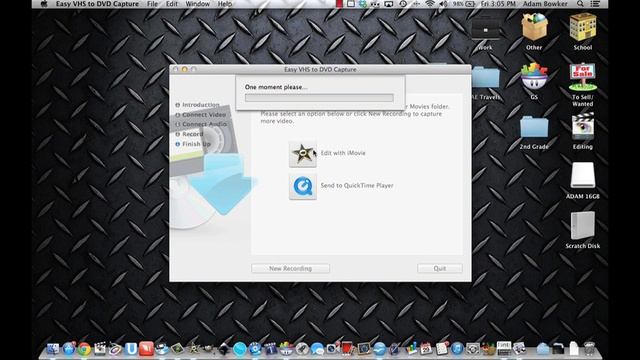The height and width of the screenshot is (360, 640).
Task: Click the New Recording button
Action: coord(290,268)
